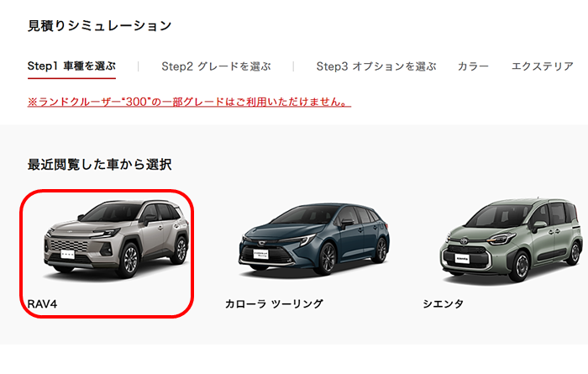Go to Step3 オプションを選ぶ tab
Image resolution: width=588 pixels, height=374 pixels.
(x=376, y=66)
